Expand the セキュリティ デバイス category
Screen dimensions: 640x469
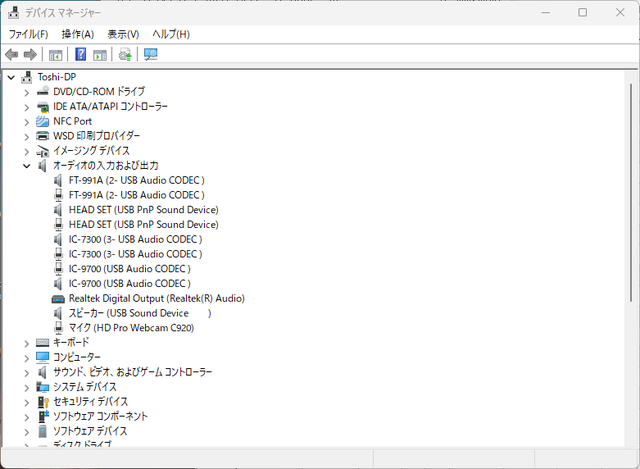pyautogui.click(x=27, y=402)
